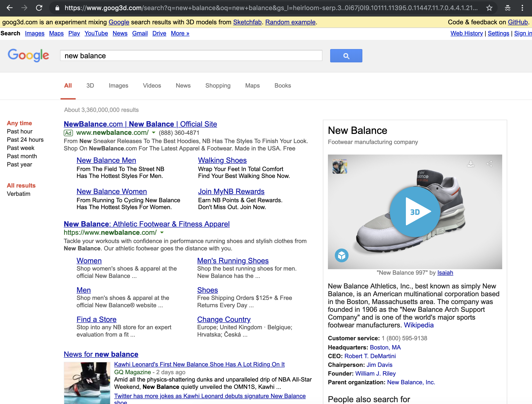Screen dimensions: 532x404
Task: Open the More » menu link
Action: click(180, 33)
